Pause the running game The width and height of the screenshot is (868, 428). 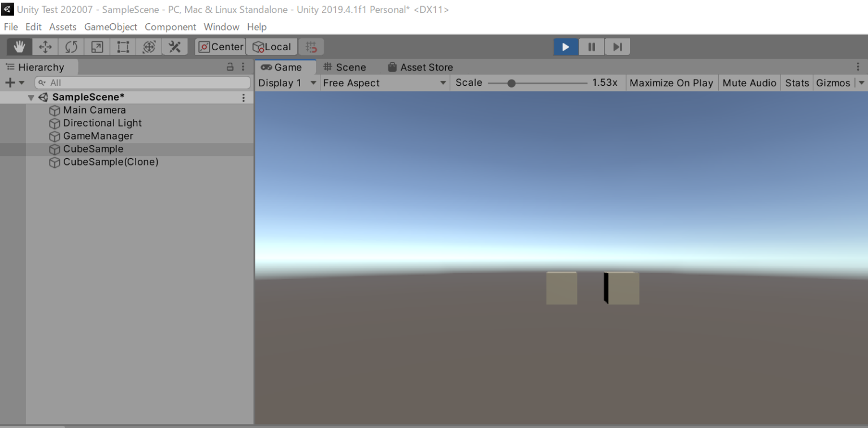[x=591, y=47]
